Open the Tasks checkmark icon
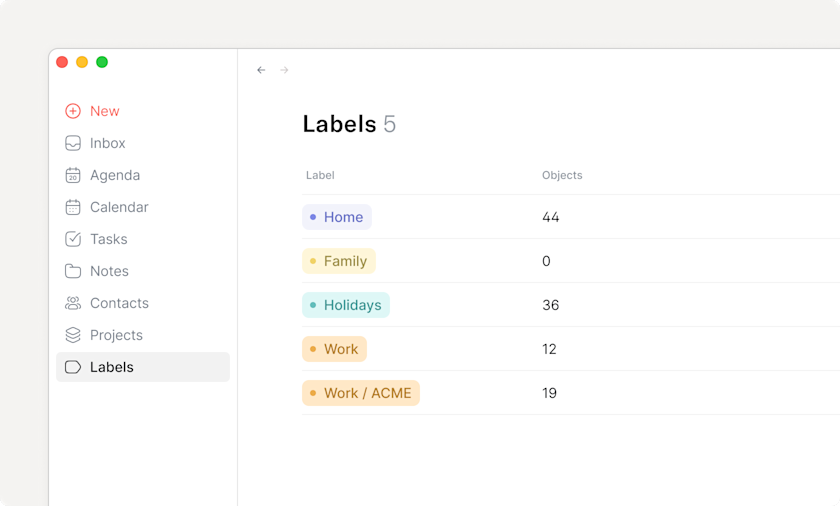The height and width of the screenshot is (506, 840). 73,239
